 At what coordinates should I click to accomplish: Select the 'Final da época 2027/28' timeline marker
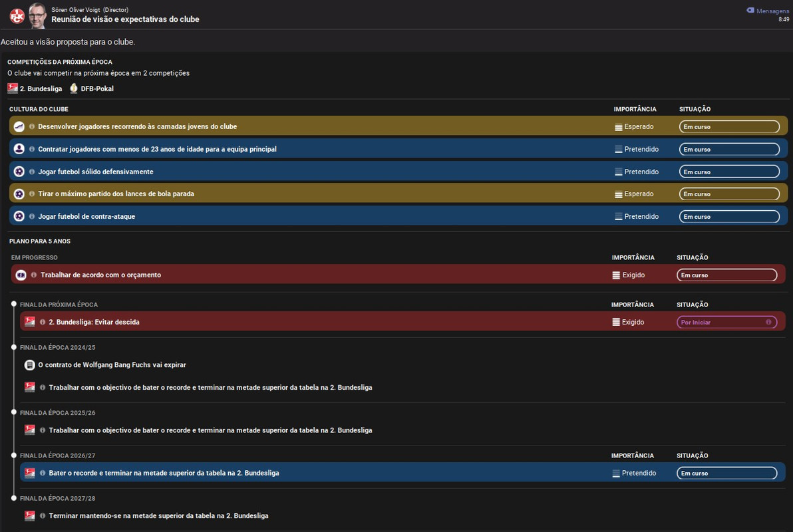(14, 498)
